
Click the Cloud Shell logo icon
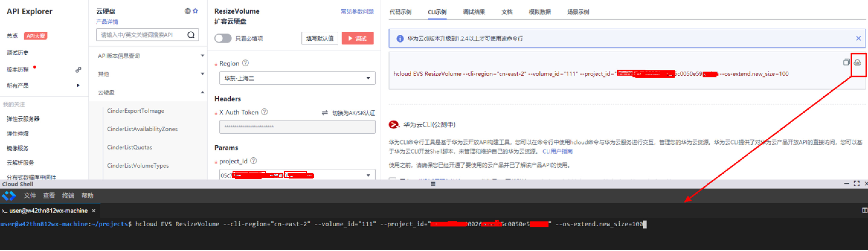pyautogui.click(x=9, y=196)
